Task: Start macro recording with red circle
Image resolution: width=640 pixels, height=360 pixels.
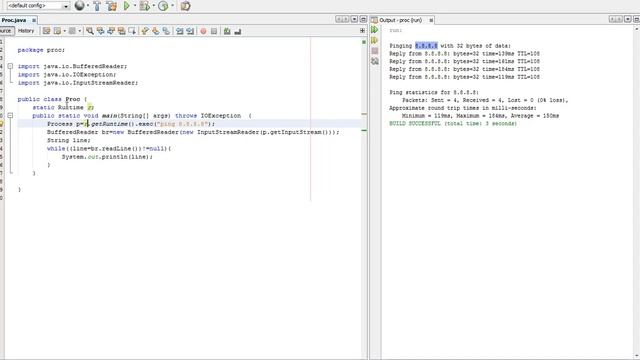Action: pyautogui.click(x=203, y=31)
